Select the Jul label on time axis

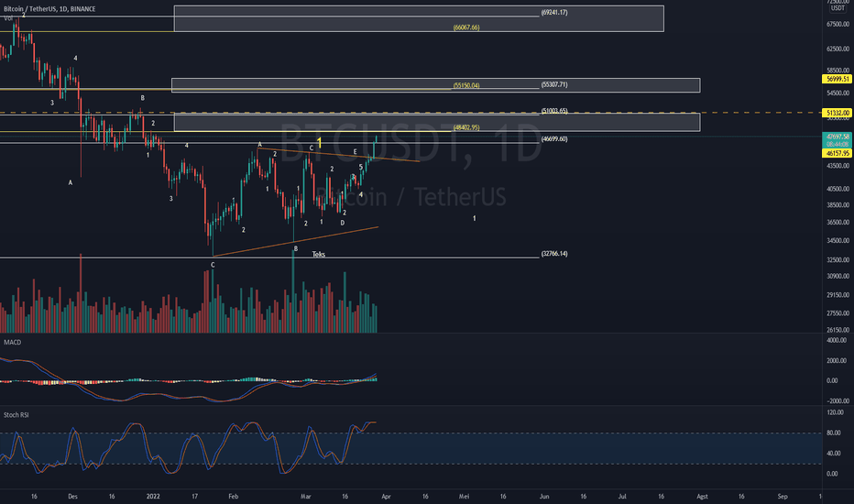(622, 497)
